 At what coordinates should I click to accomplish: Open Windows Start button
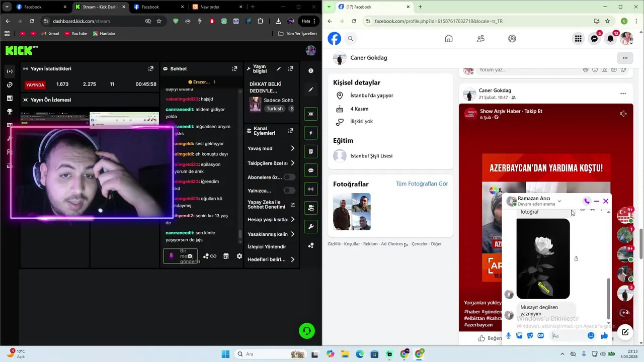pyautogui.click(x=225, y=354)
